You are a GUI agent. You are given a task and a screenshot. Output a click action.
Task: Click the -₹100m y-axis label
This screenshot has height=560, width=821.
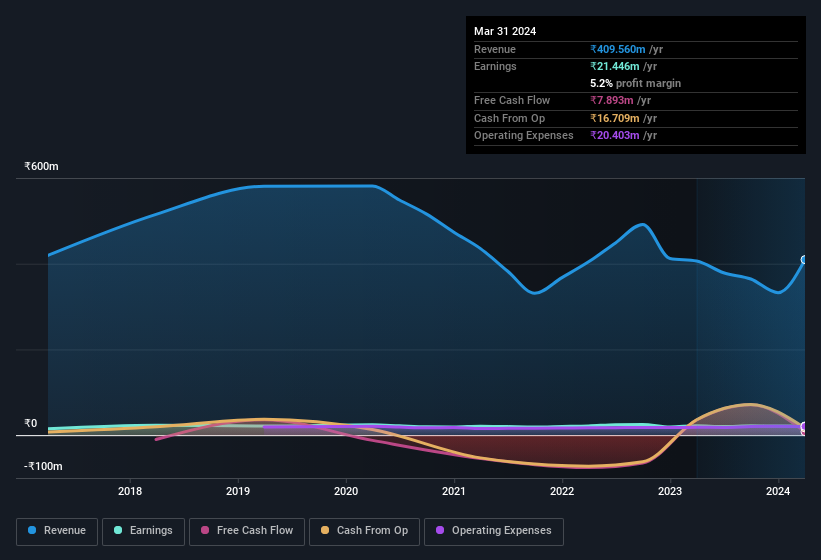(43, 466)
